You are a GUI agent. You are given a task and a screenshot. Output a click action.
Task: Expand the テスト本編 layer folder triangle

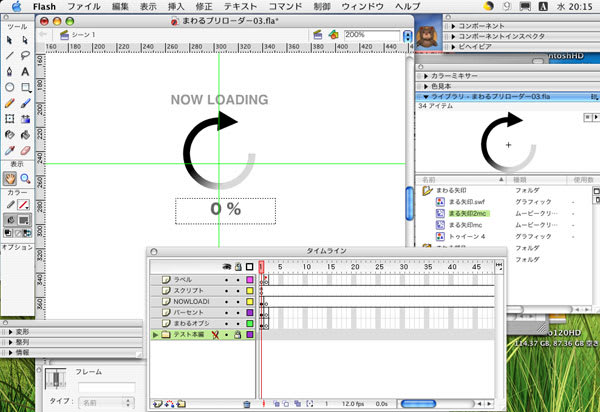point(155,335)
